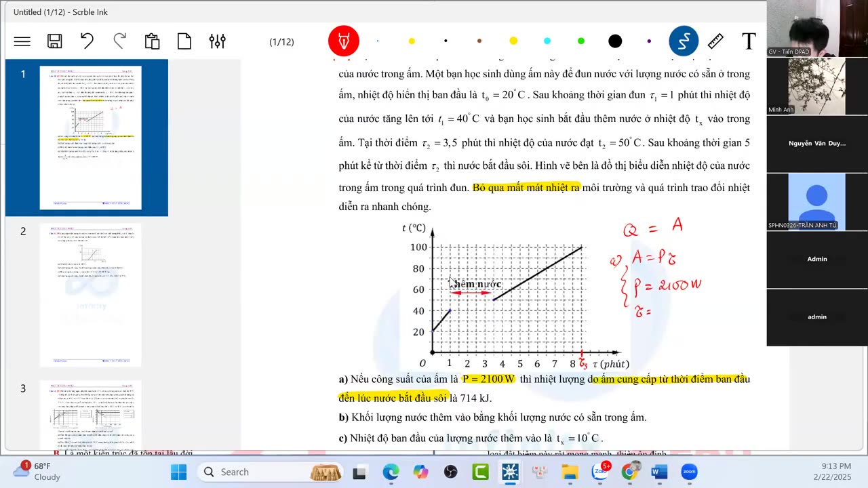Click the Paste clipboard icon

(x=152, y=41)
